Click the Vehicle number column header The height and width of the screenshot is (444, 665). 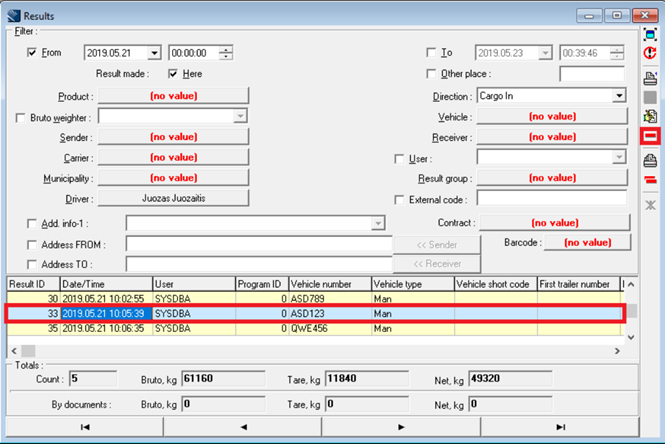point(330,284)
